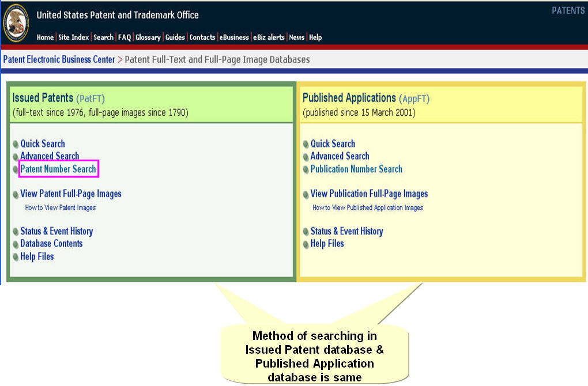
Task: Click Publication Number Search link
Action: 356,169
